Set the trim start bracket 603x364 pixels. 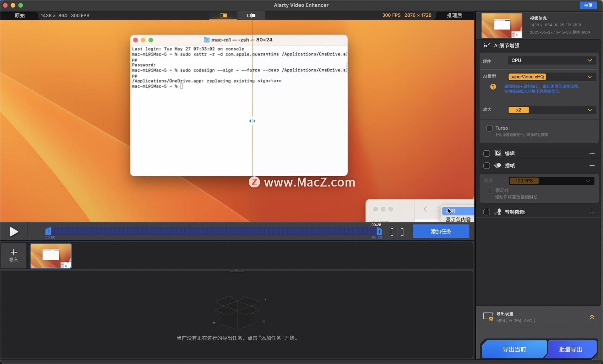[x=392, y=232]
